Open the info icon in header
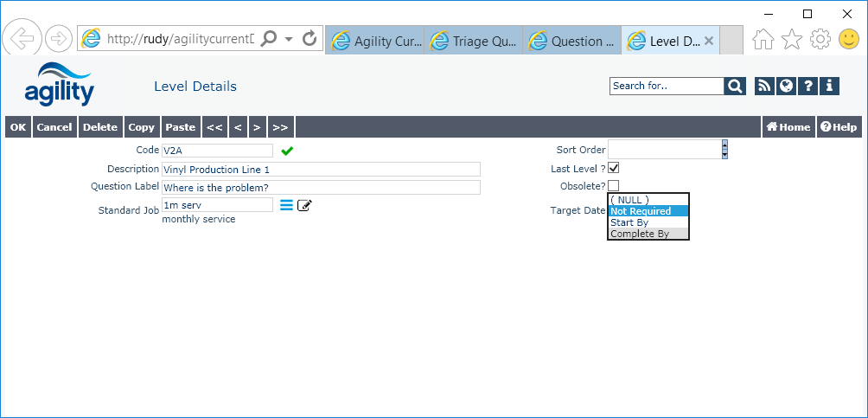 coord(829,86)
